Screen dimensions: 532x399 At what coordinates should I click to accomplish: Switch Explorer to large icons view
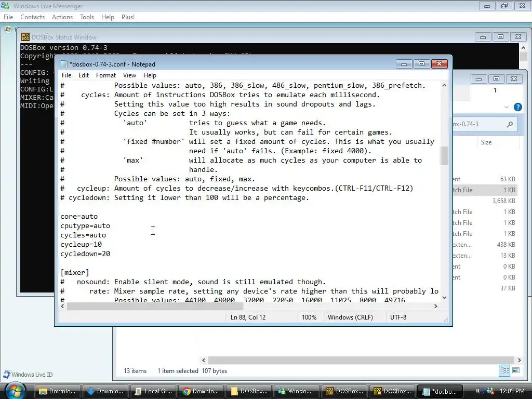pyautogui.click(x=516, y=370)
